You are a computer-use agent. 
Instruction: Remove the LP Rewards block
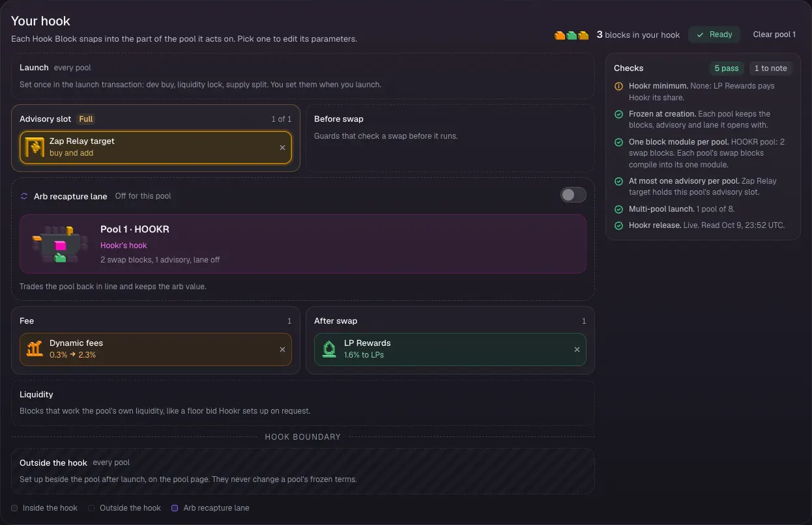click(577, 349)
